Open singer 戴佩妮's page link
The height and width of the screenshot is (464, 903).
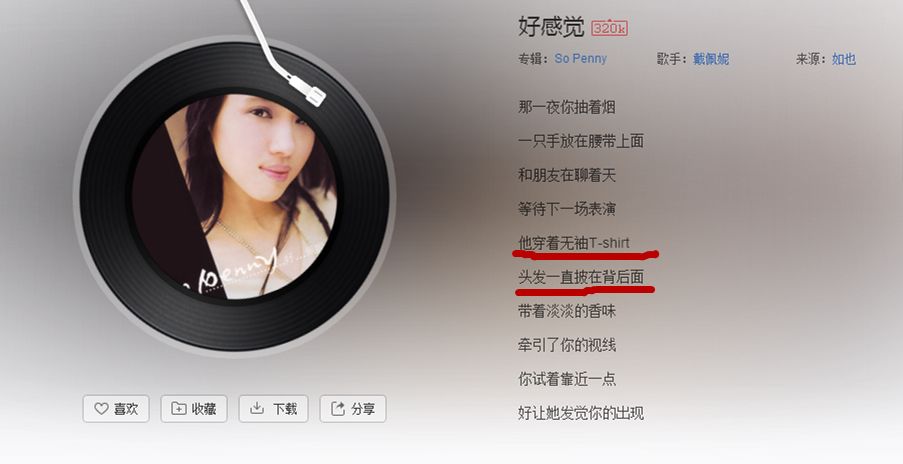(711, 59)
